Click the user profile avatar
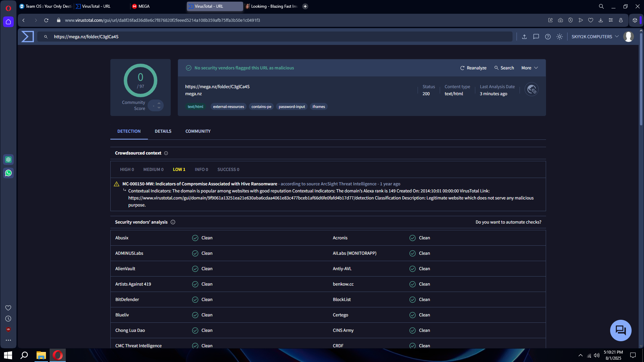Image resolution: width=644 pixels, height=362 pixels. [628, 37]
